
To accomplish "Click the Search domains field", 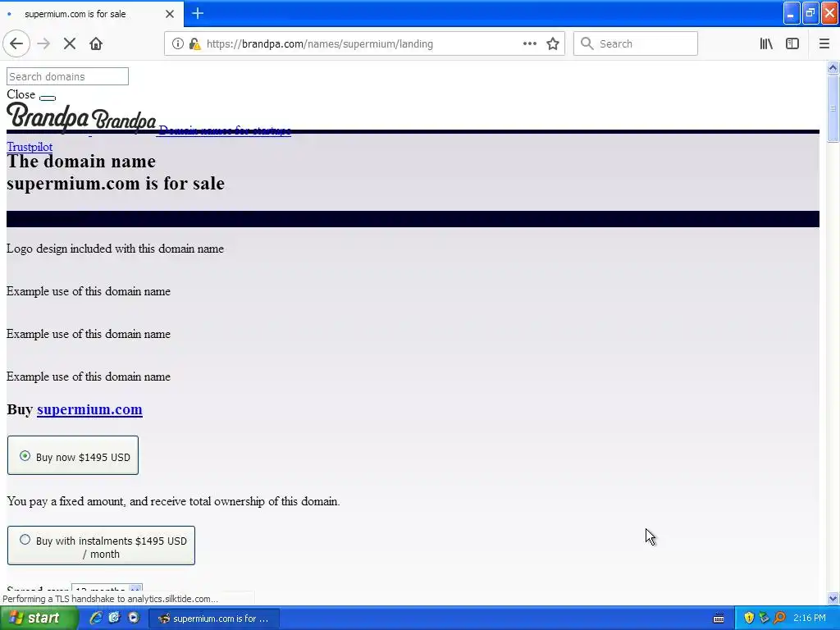I will pyautogui.click(x=67, y=76).
